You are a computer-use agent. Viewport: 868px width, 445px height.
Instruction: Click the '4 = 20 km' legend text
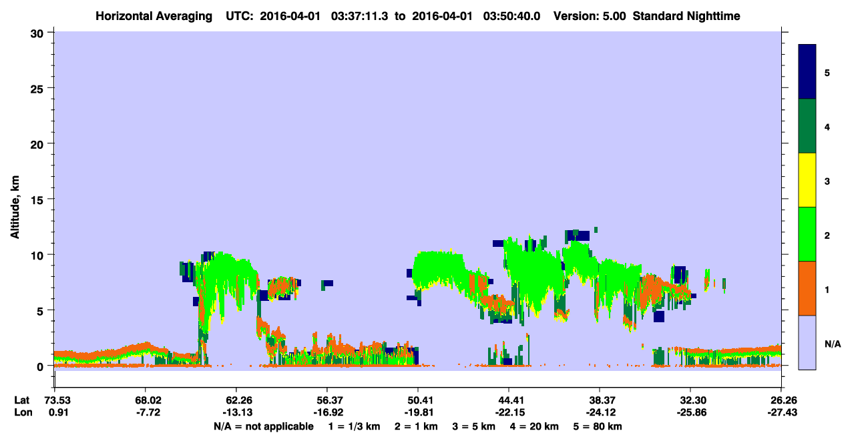534,426
